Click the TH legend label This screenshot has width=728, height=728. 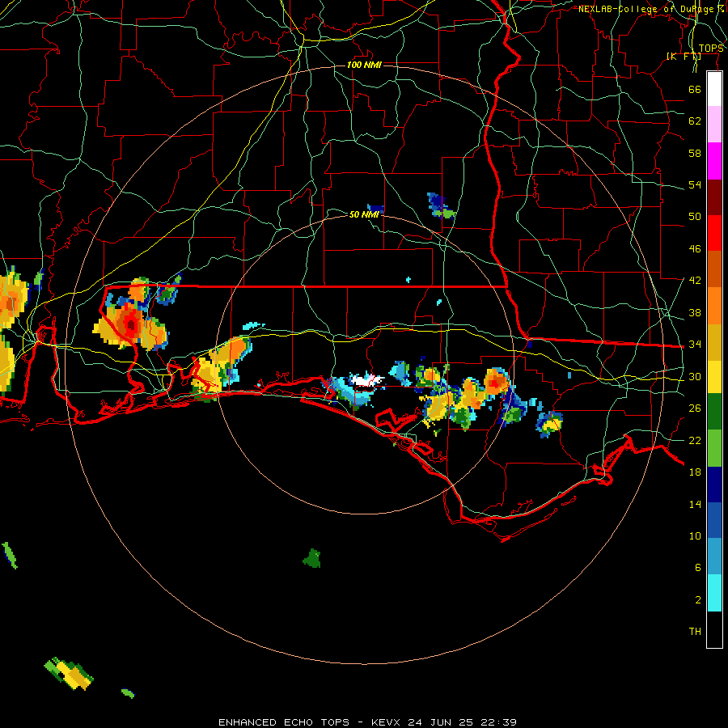pos(695,632)
